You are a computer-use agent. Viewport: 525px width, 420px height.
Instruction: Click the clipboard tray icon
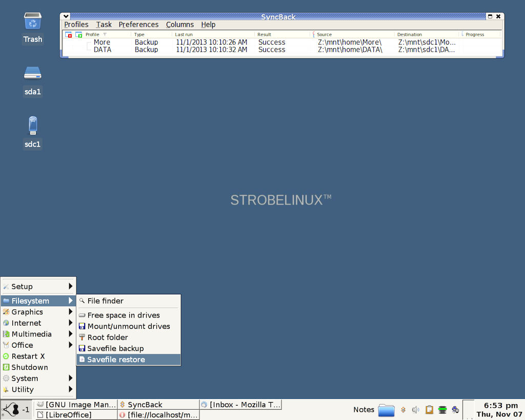coord(429,410)
